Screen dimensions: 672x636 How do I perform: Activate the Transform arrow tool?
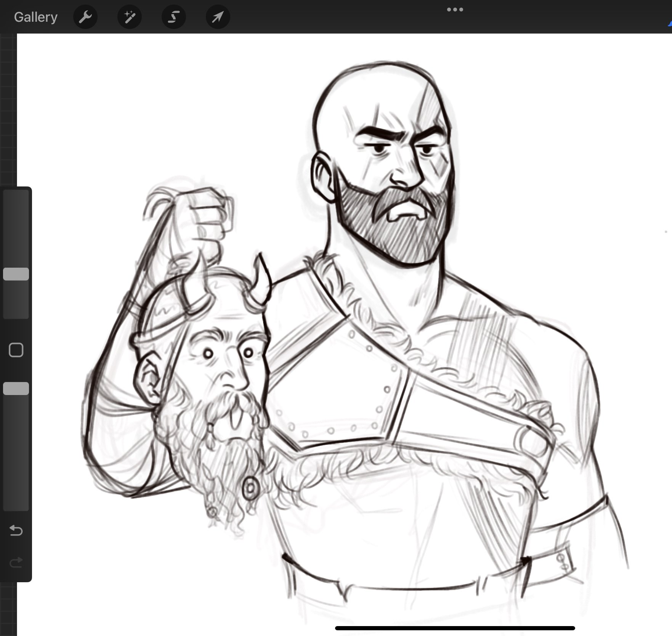(218, 17)
